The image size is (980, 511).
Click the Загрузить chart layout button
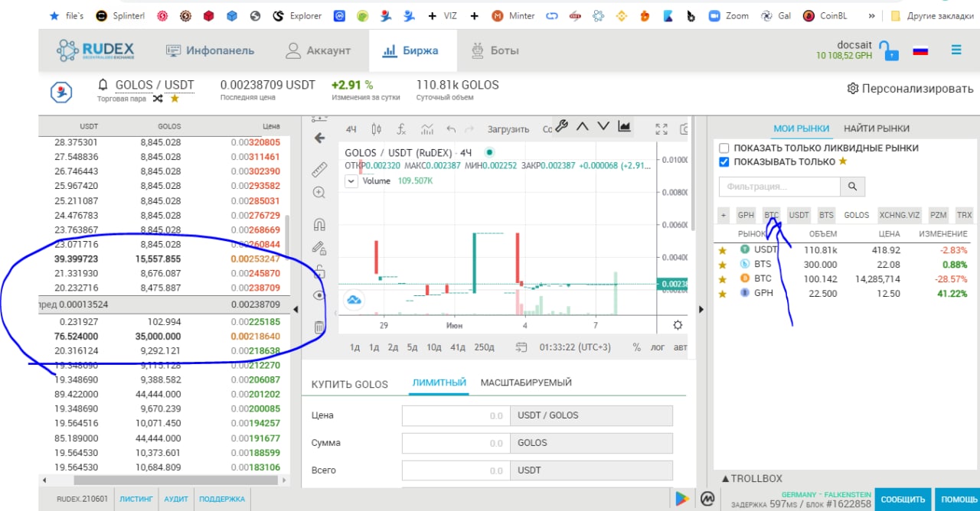click(x=508, y=129)
